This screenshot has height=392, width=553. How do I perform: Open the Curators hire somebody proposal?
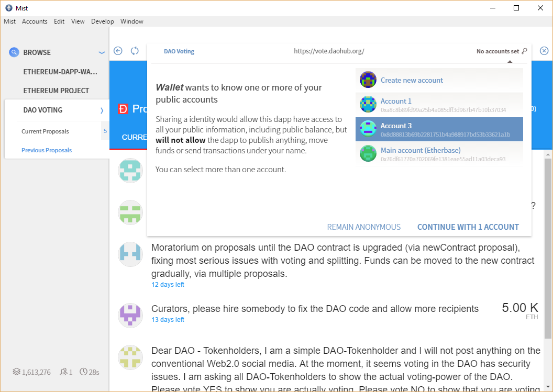click(x=315, y=309)
